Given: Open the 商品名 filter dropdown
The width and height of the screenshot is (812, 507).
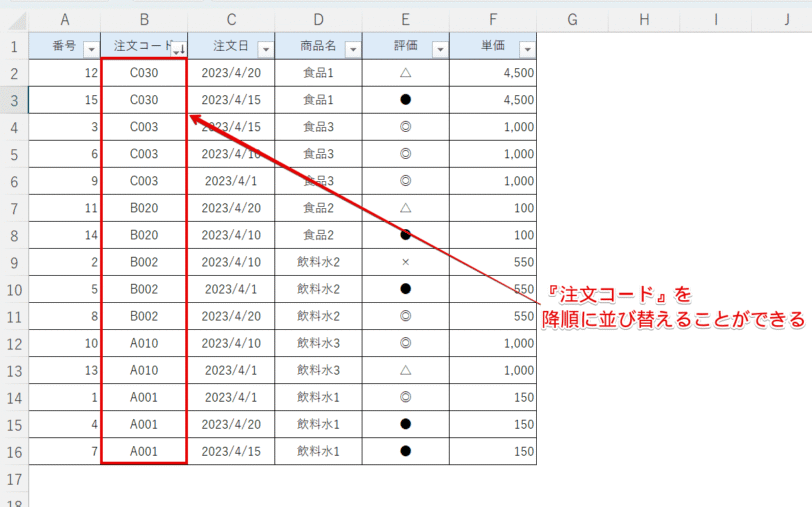Looking at the screenshot, I should point(353,49).
